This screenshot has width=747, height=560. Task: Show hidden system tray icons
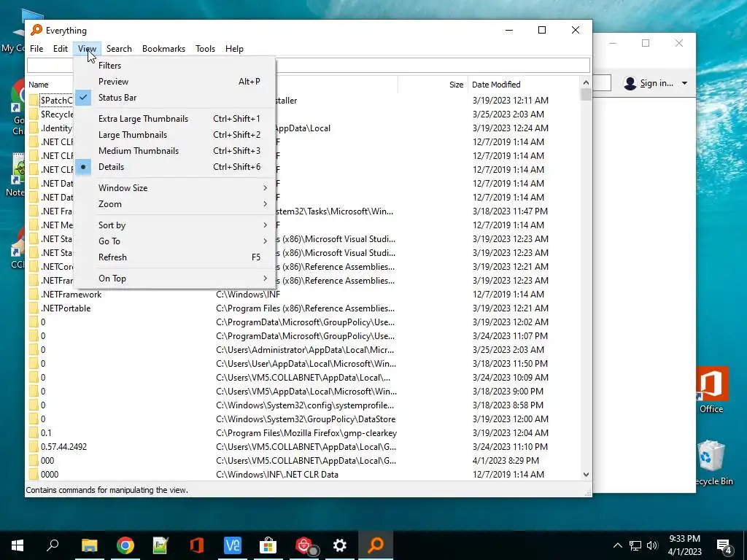point(617,545)
